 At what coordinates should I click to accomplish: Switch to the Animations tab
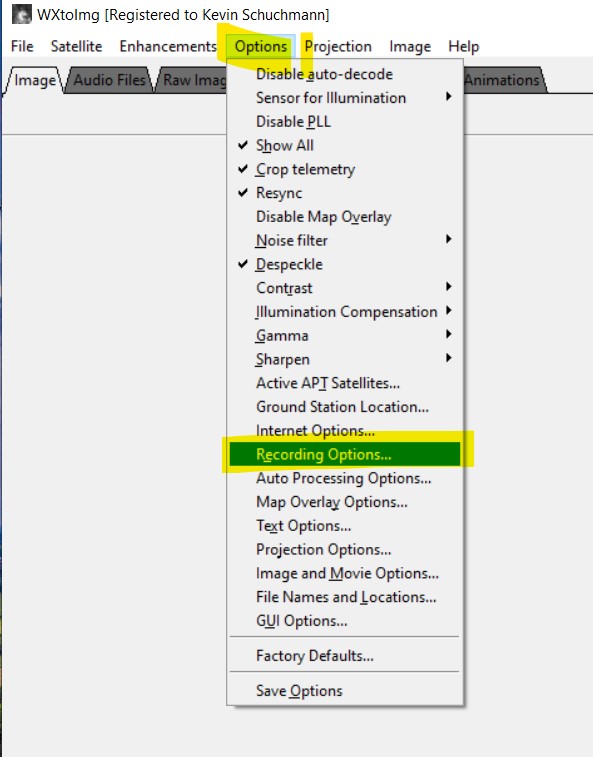pos(502,80)
